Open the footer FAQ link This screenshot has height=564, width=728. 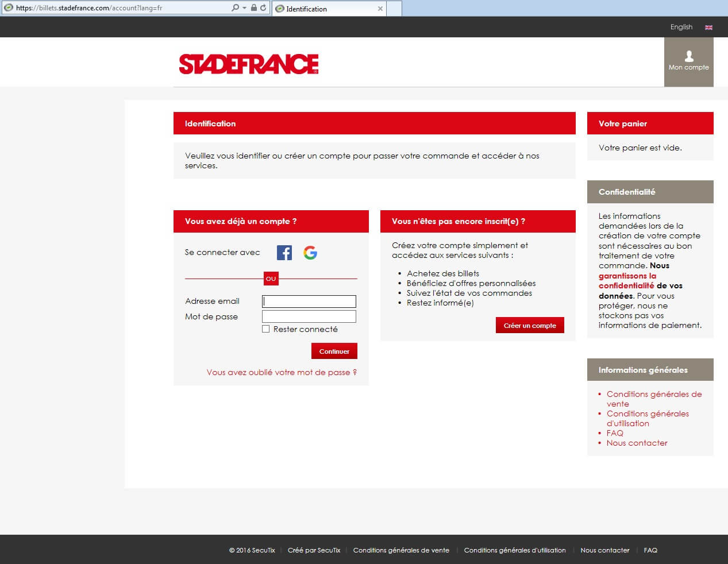click(x=650, y=550)
